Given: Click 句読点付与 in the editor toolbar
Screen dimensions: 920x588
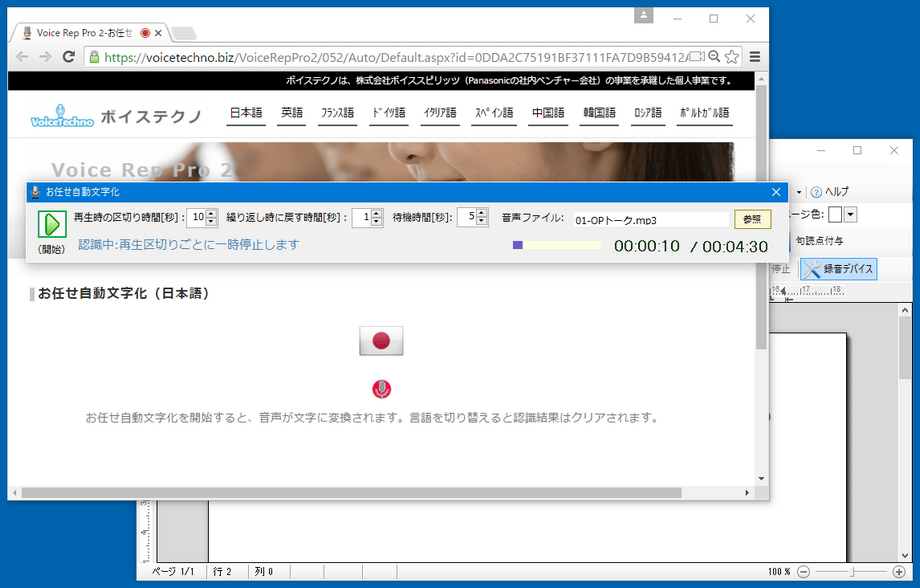Looking at the screenshot, I should click(x=820, y=241).
